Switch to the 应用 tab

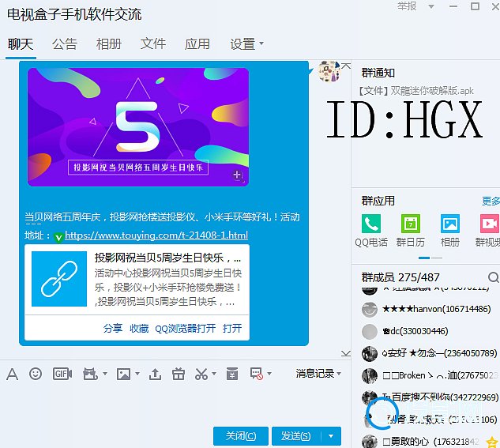(x=197, y=44)
